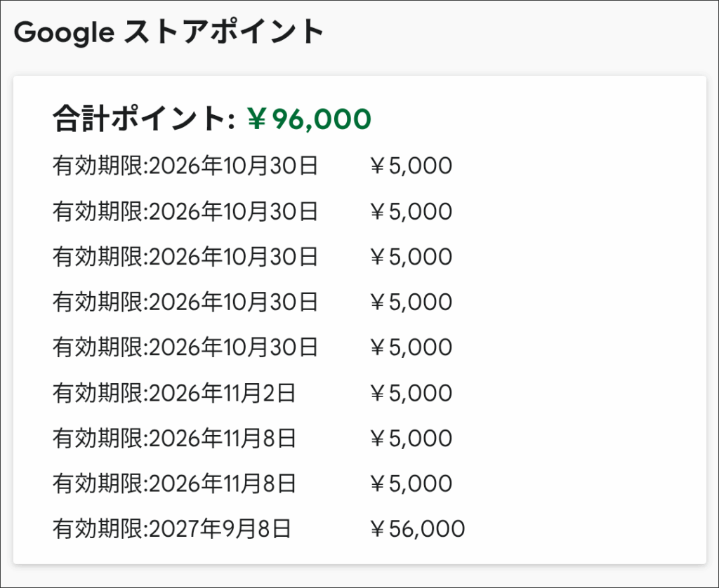
Task: Click the ￥56,000 point amount
Action: coord(416,529)
